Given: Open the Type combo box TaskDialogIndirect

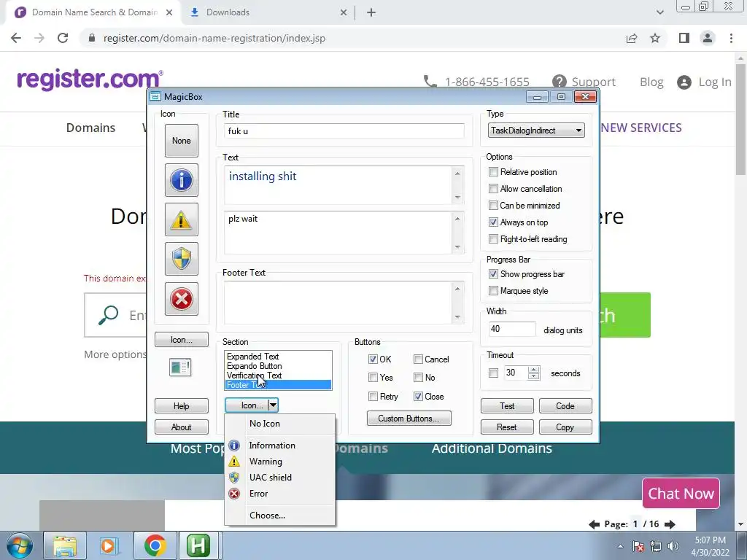Looking at the screenshot, I should pos(536,131).
